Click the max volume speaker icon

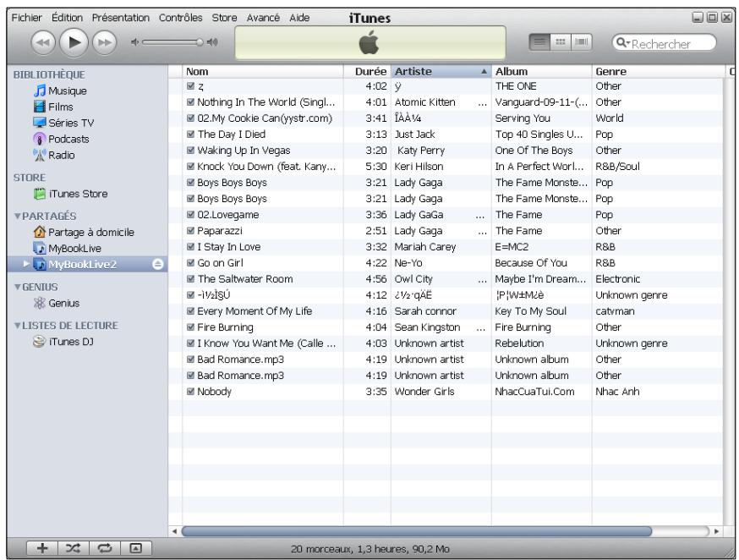212,42
